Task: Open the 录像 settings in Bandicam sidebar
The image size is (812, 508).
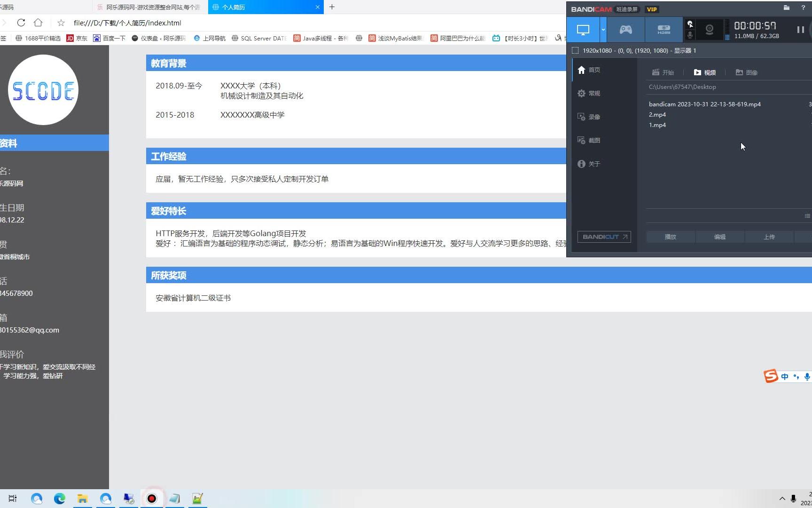Action: pos(589,117)
